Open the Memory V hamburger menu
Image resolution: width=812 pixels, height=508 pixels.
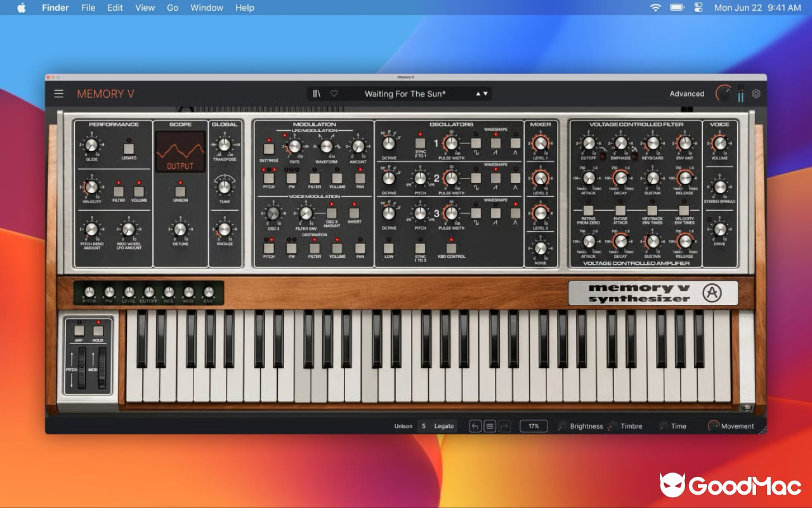(59, 94)
